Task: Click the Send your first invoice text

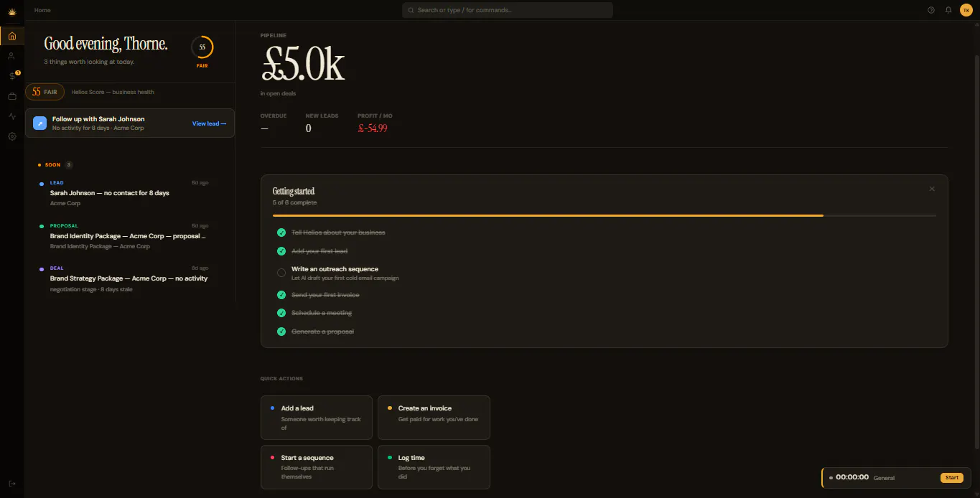Action: 325,295
